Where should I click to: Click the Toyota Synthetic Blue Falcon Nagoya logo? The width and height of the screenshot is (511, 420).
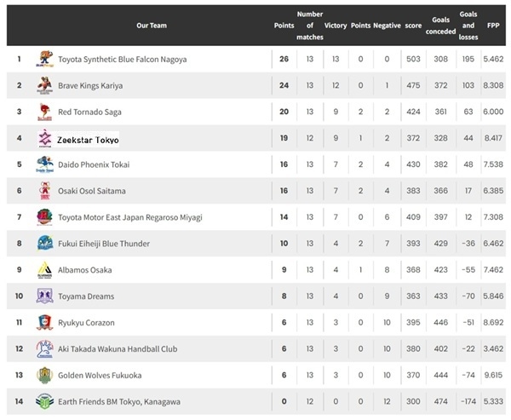[x=44, y=59]
